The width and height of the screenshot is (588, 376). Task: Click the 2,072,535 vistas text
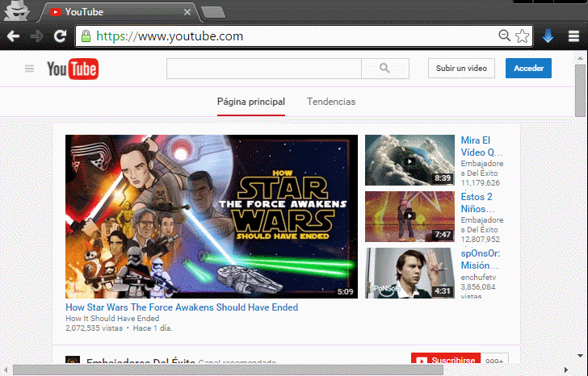pyautogui.click(x=94, y=328)
